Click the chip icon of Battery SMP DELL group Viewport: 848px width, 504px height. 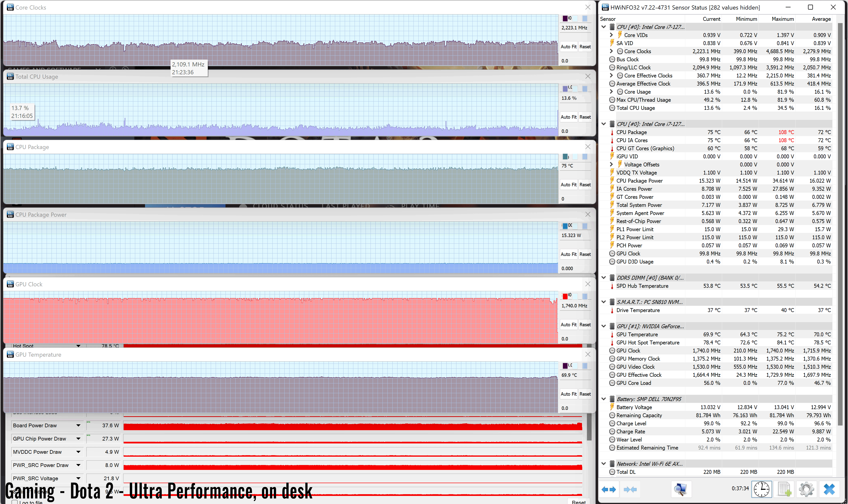tap(612, 399)
